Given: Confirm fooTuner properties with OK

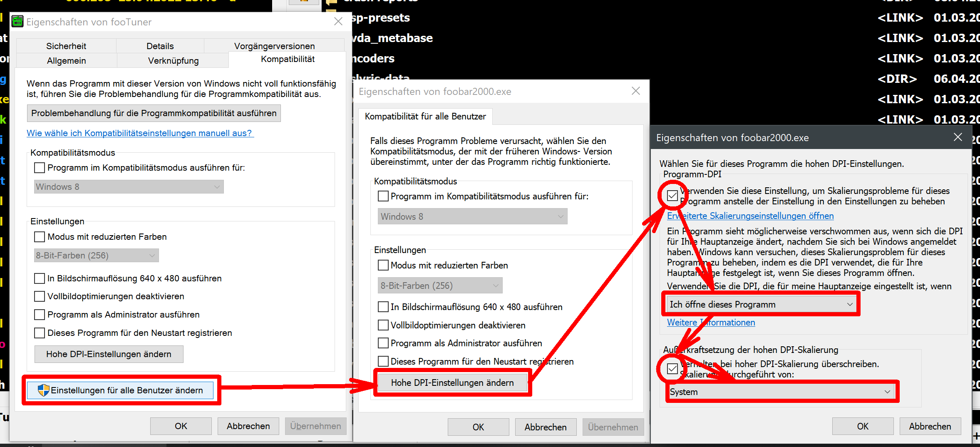Looking at the screenshot, I should (181, 426).
